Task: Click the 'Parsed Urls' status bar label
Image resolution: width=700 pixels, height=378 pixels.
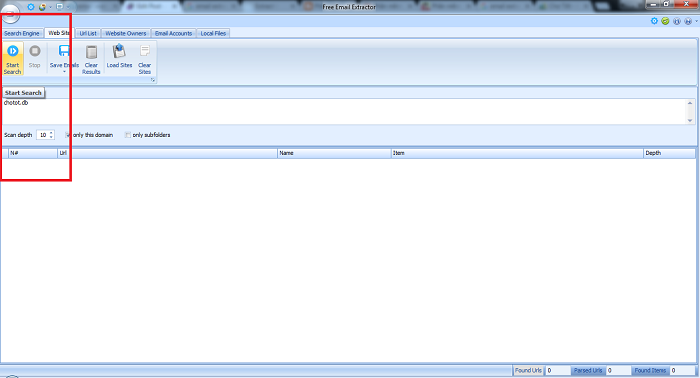Action: (x=588, y=370)
